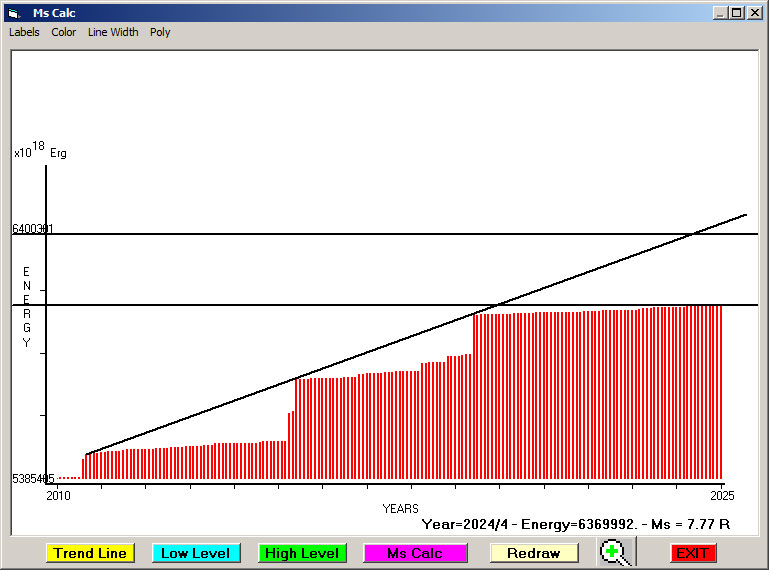
Task: Open the Line Width menu
Action: point(113,32)
